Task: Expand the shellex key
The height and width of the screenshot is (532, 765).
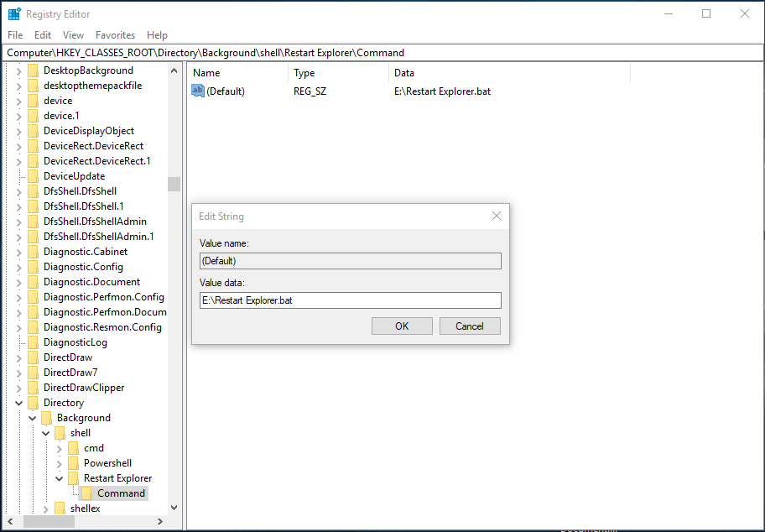Action: point(46,509)
